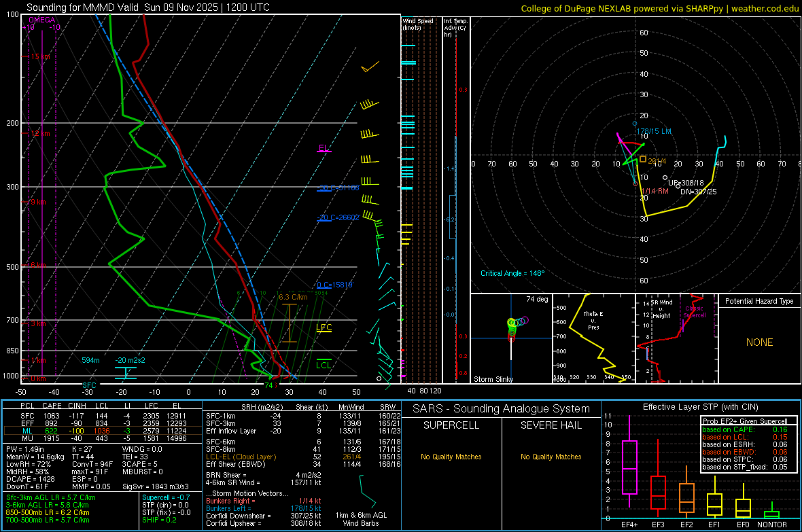Click the Classic Supercell magenta label
The height and width of the screenshot is (532, 802).
point(694,312)
